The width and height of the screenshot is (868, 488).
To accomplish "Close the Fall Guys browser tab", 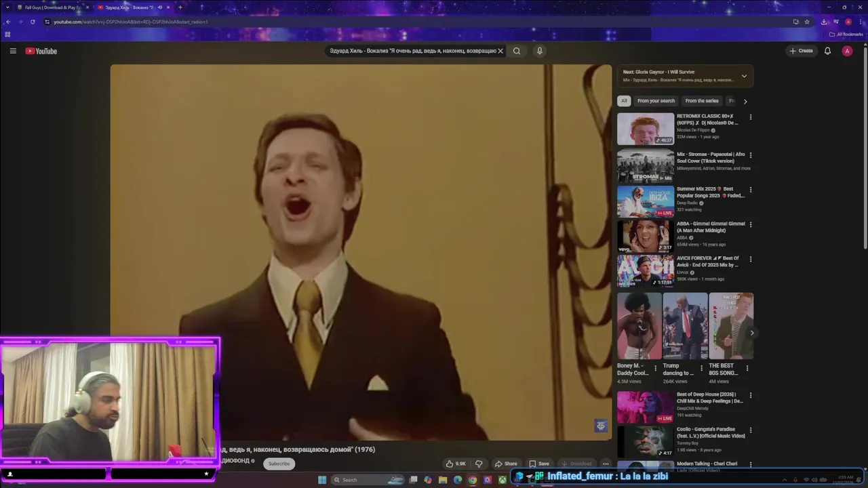I will (x=87, y=7).
